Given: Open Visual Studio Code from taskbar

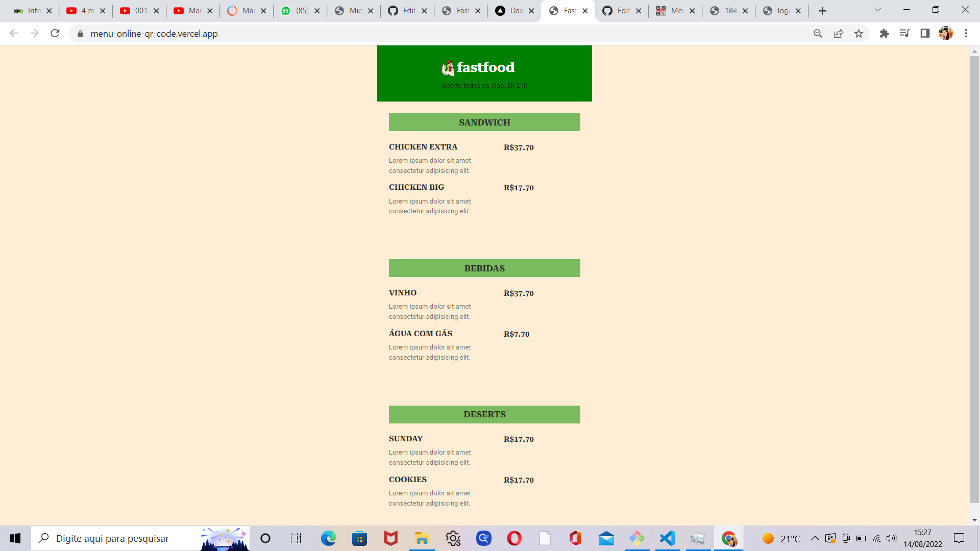Looking at the screenshot, I should pyautogui.click(x=667, y=539).
